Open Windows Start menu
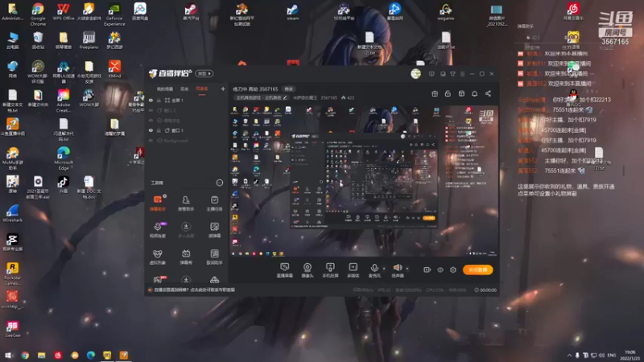 tap(8, 355)
